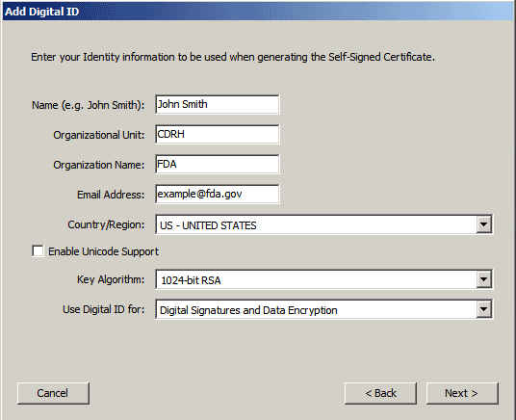
Task: Enable Unicode Support checkbox
Action: point(38,251)
